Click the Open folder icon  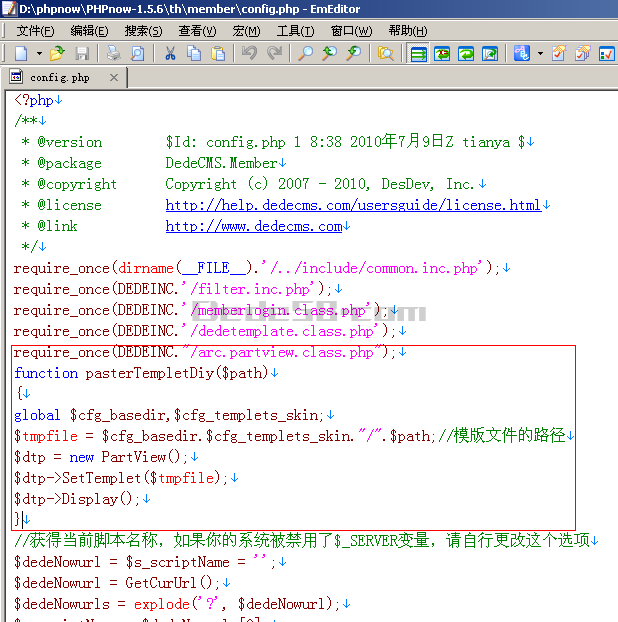point(57,53)
